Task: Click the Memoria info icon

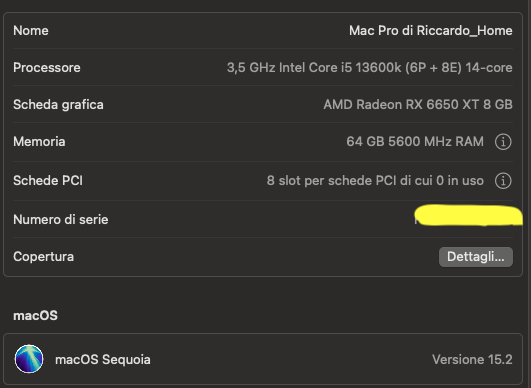Action: click(503, 142)
